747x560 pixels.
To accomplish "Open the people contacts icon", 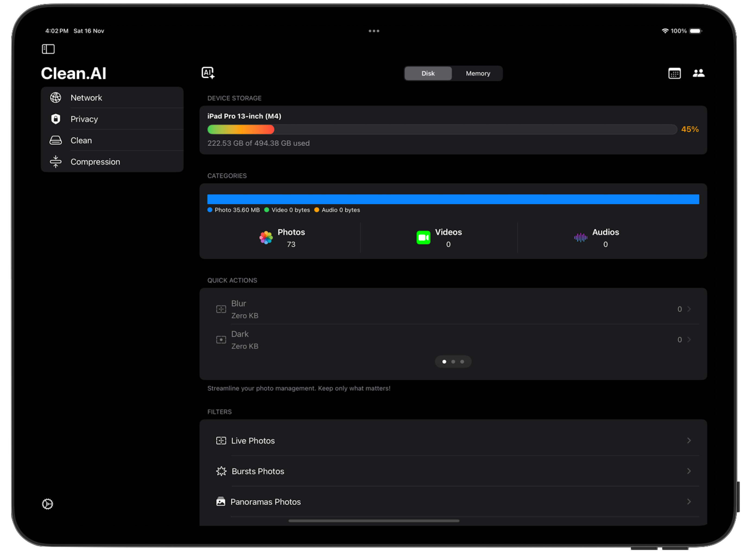I will coord(698,73).
